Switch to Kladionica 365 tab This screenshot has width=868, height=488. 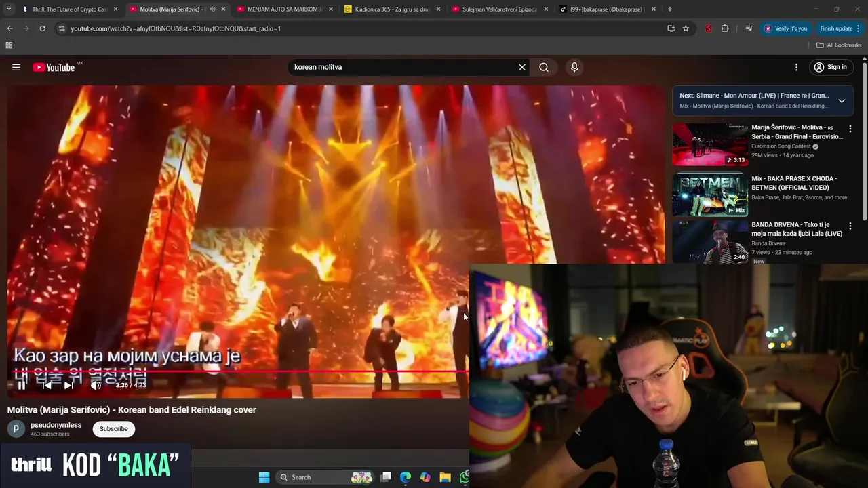[392, 9]
